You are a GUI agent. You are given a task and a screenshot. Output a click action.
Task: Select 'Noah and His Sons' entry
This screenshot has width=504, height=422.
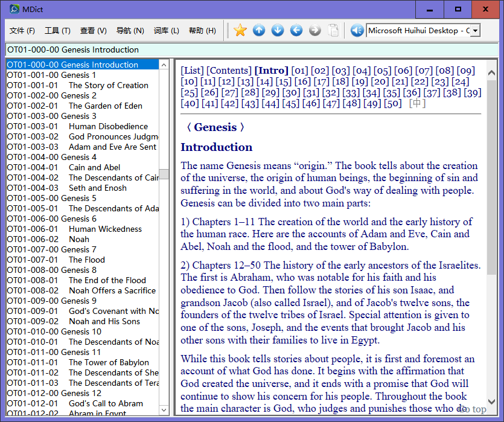83,321
